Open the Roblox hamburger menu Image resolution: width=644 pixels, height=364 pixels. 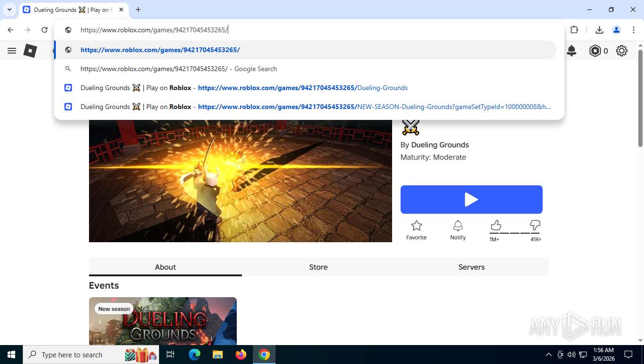click(x=12, y=51)
